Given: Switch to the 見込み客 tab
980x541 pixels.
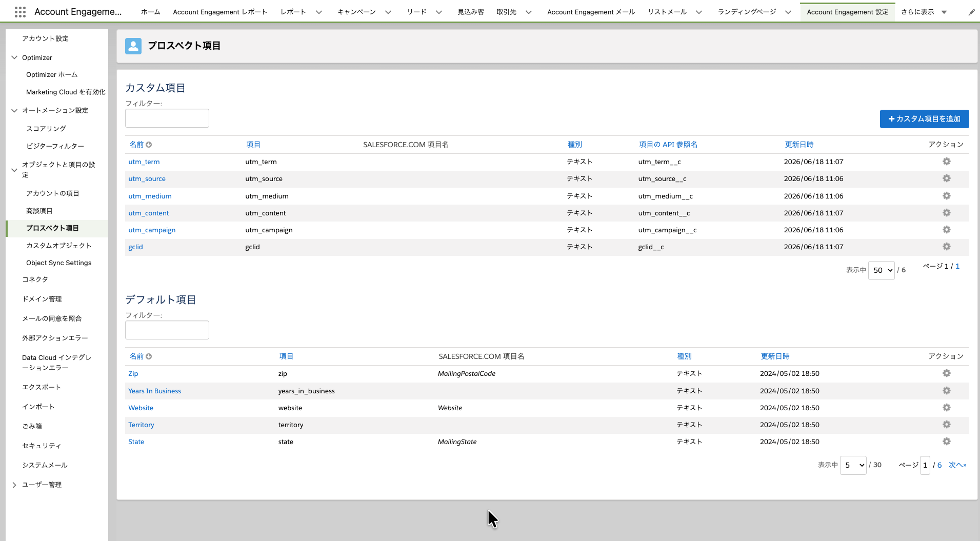Looking at the screenshot, I should (x=471, y=12).
